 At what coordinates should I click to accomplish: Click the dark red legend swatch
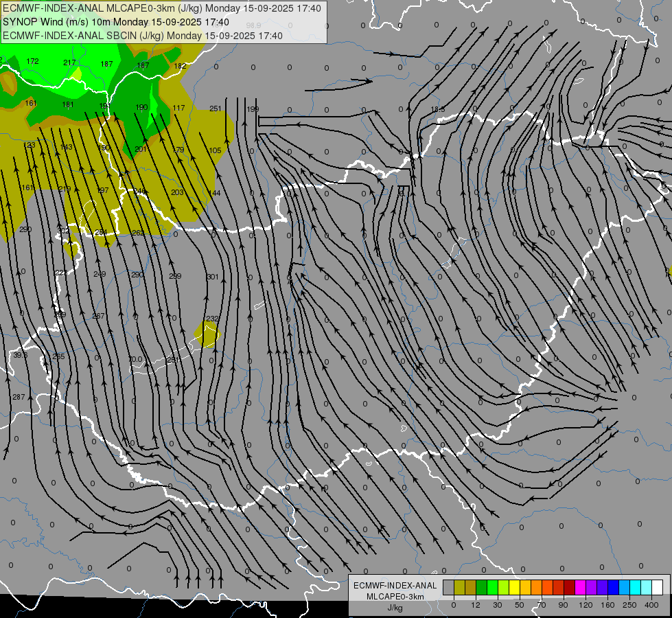click(570, 588)
